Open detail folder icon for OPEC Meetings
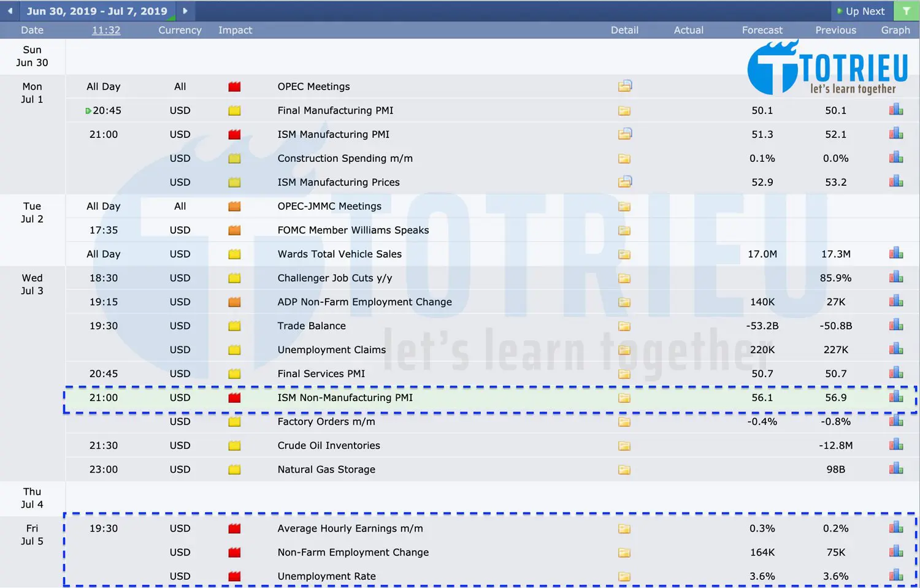 click(624, 86)
